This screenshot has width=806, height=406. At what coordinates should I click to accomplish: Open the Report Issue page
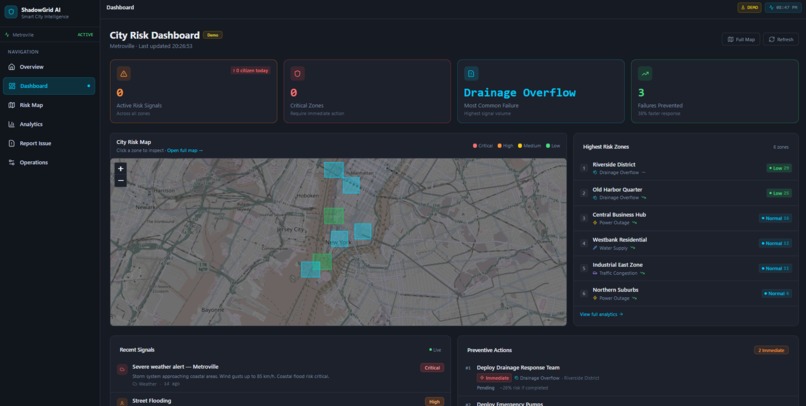pyautogui.click(x=49, y=143)
